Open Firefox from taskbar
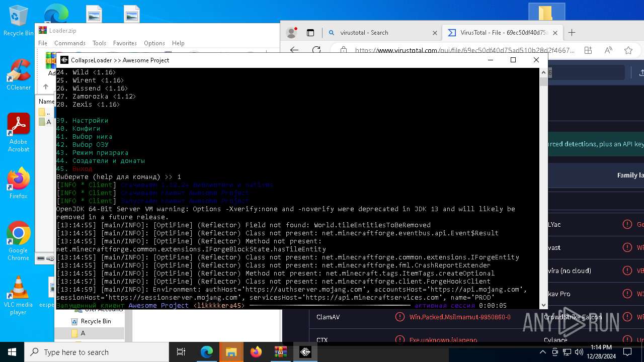This screenshot has height=362, width=644. [x=256, y=352]
